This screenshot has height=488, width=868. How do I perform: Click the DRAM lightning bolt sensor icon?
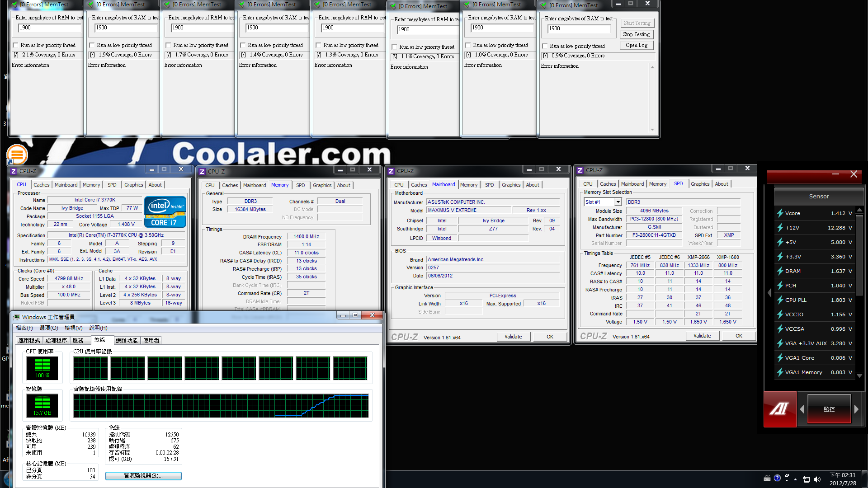[780, 271]
